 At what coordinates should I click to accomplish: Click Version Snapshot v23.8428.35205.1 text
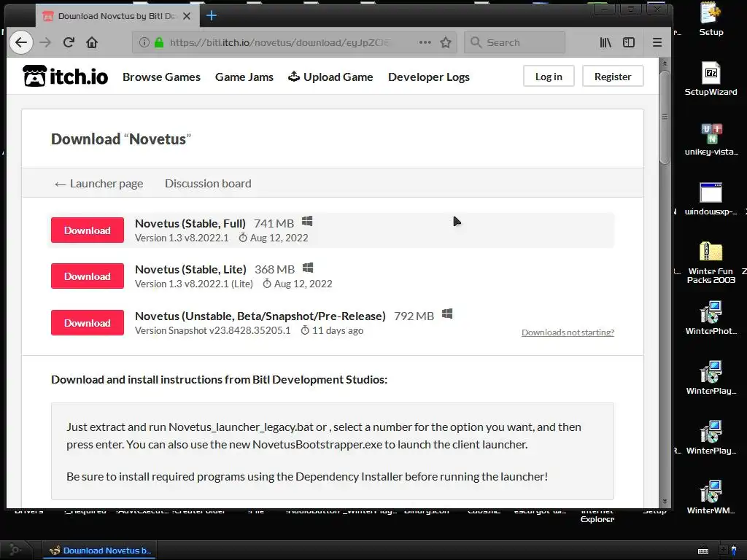point(212,330)
